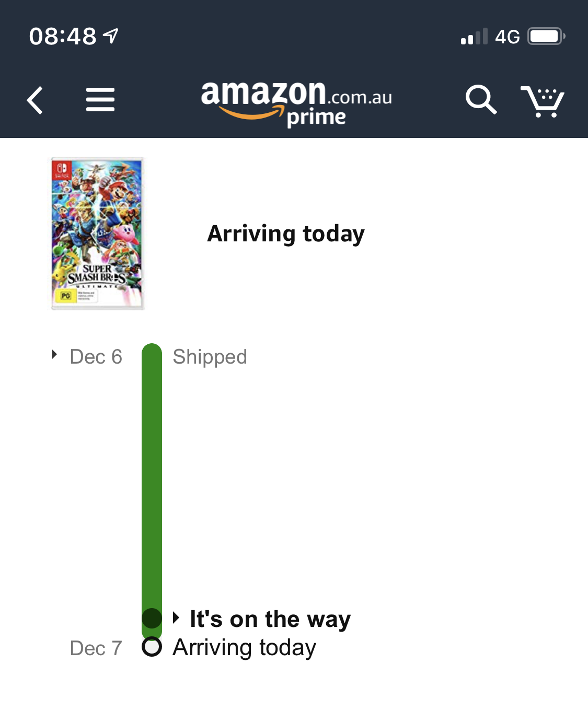Click the green shipping progress bar
This screenshot has width=588, height=710.
point(152,470)
